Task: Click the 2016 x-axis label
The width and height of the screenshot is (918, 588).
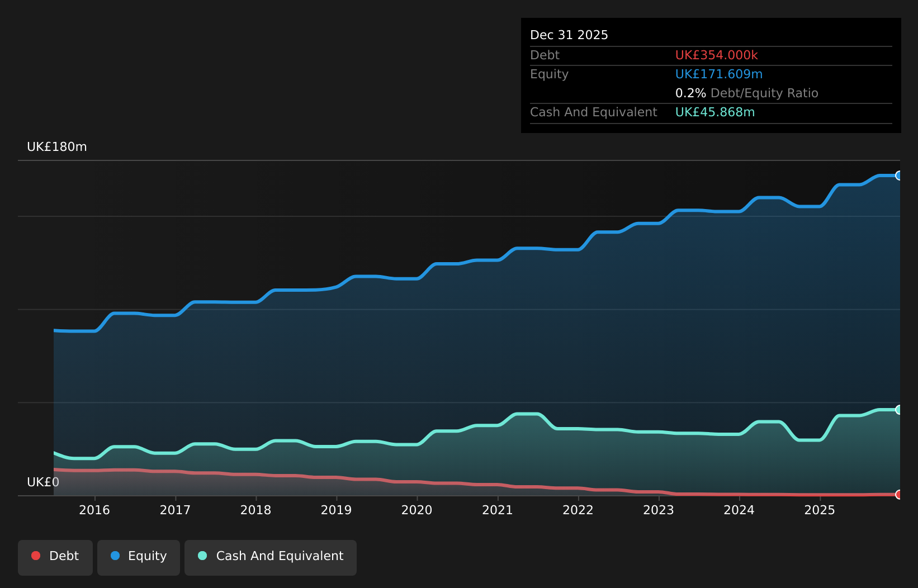Action: (x=94, y=510)
